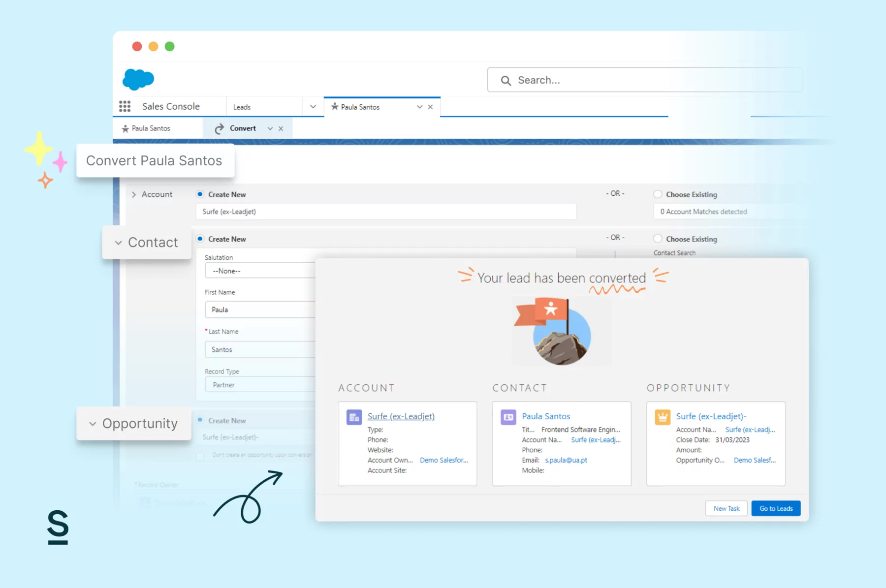Close the Convert subtab with its X icon
Screen dimensions: 886x588
[x=281, y=128]
